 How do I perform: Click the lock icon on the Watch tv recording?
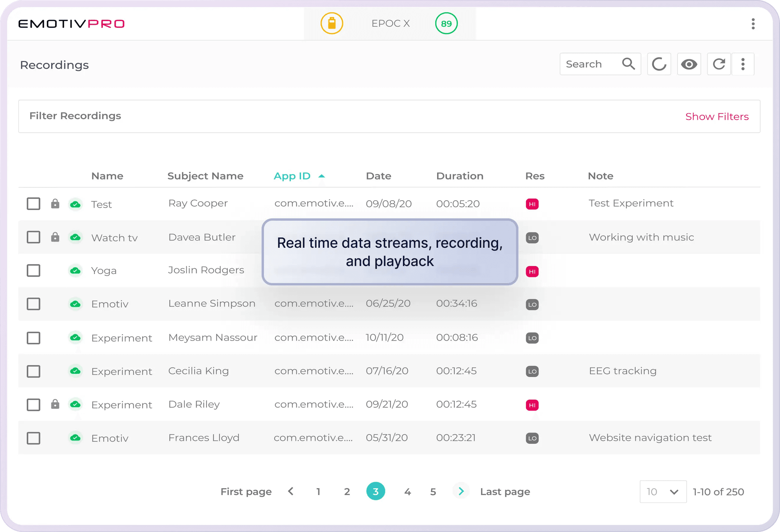(55, 237)
